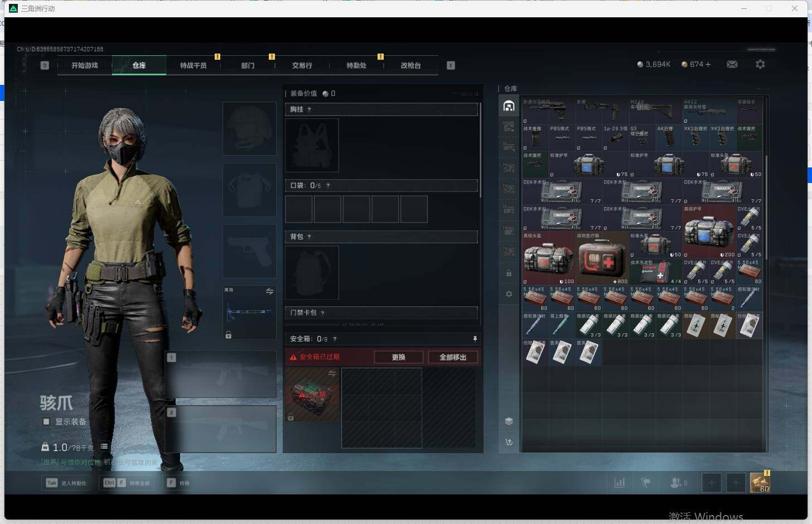812x524 pixels.
Task: Click the stack layers icon in sidebar
Action: pyautogui.click(x=509, y=421)
